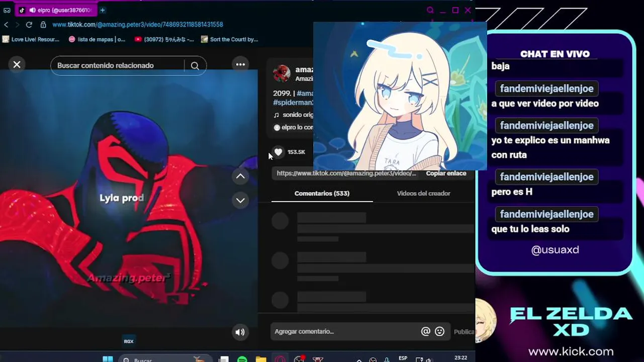Open File Explorer folder in the taskbar

tap(261, 359)
